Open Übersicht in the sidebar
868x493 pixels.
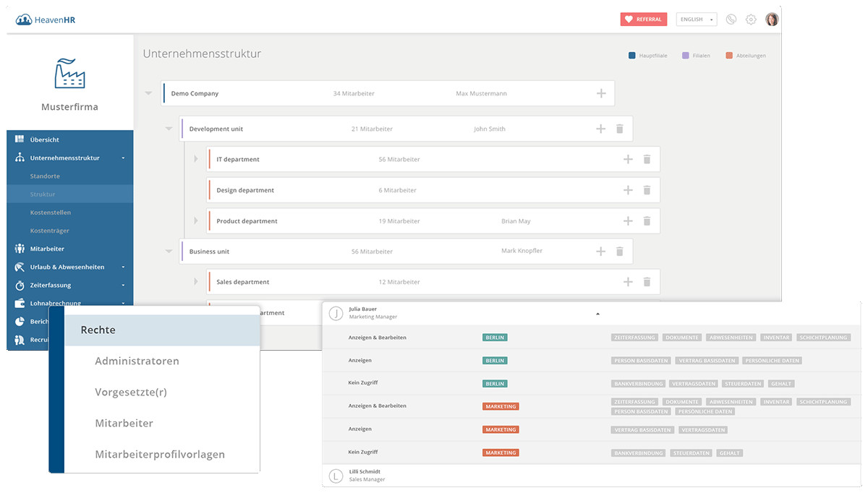click(x=70, y=140)
